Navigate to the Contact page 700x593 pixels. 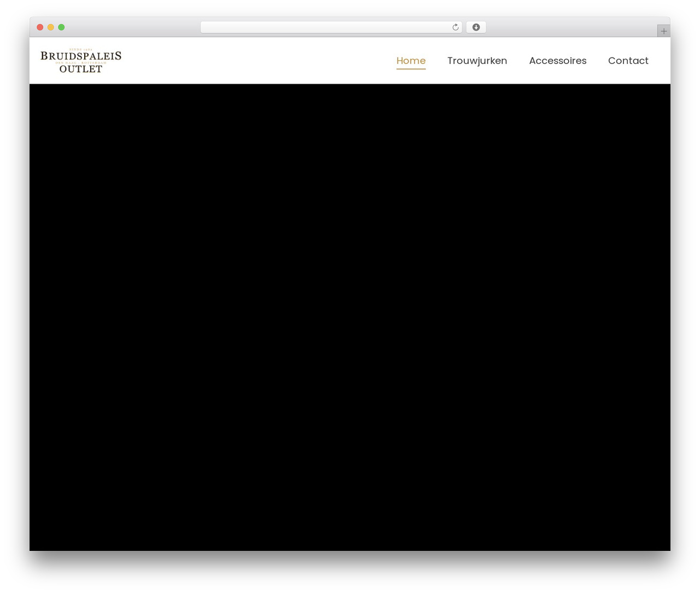pos(628,61)
